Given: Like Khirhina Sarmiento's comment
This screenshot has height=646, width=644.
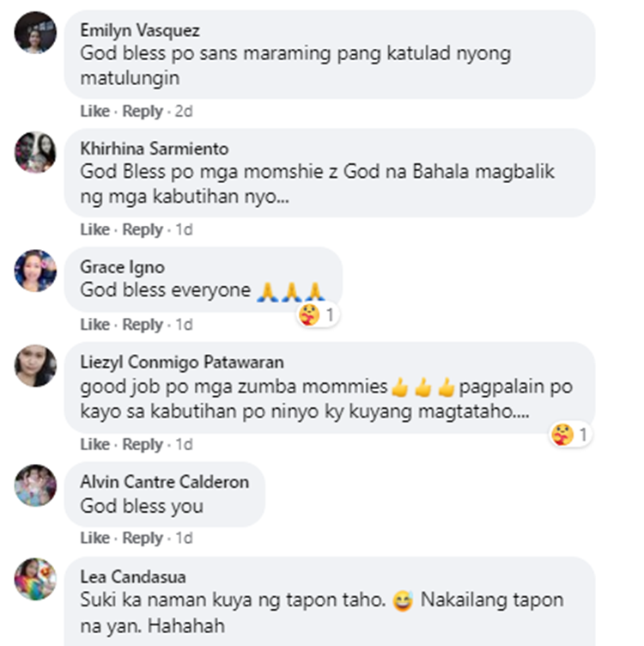Looking at the screenshot, I should pyautogui.click(x=95, y=229).
